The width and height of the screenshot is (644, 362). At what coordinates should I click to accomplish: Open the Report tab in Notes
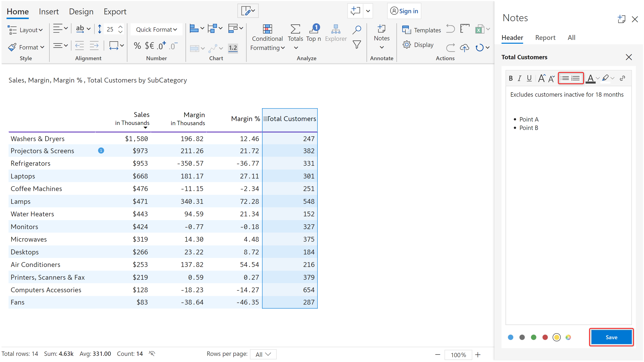tap(545, 38)
